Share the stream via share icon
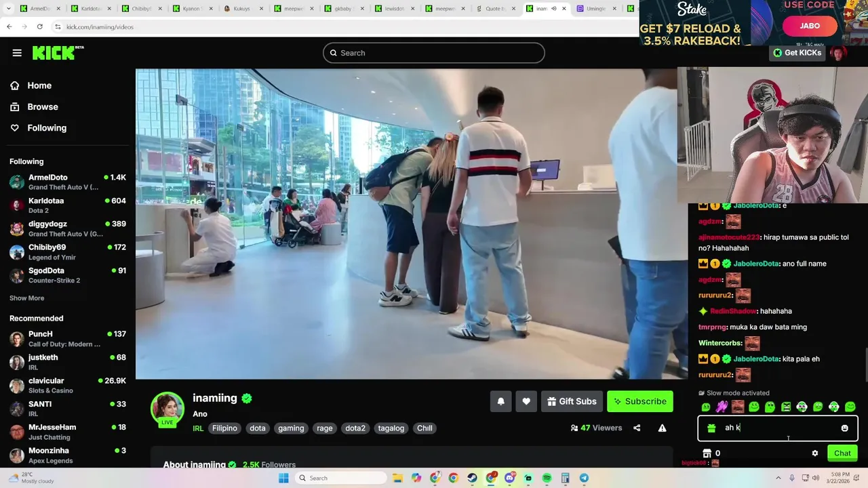The height and width of the screenshot is (488, 868). 637,428
